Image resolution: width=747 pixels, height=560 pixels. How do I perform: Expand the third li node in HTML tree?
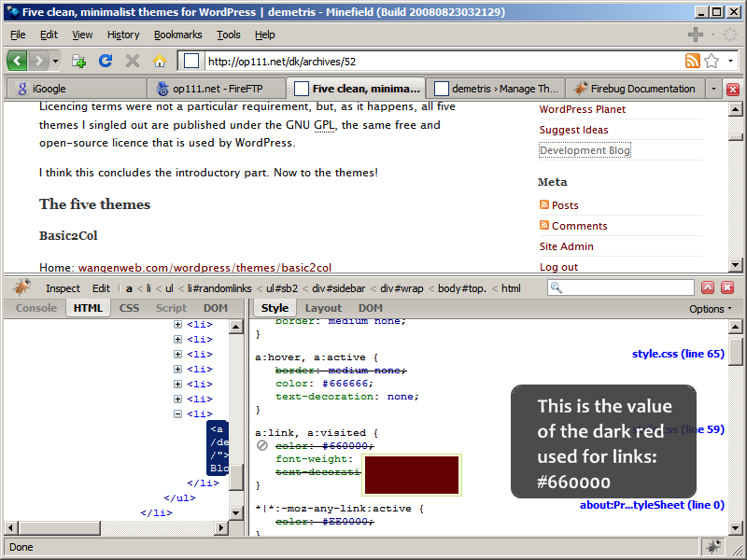(177, 355)
